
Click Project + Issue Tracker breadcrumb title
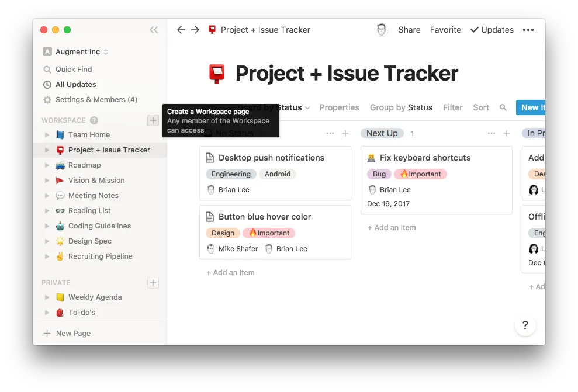tap(265, 30)
